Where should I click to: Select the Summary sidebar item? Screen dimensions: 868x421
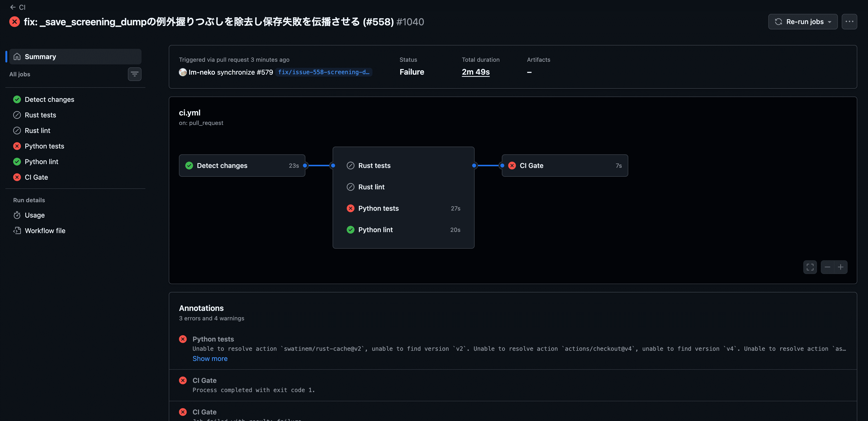pyautogui.click(x=75, y=57)
